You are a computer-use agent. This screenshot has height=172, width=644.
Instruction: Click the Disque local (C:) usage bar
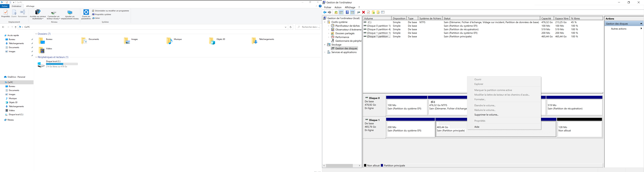click(x=62, y=64)
